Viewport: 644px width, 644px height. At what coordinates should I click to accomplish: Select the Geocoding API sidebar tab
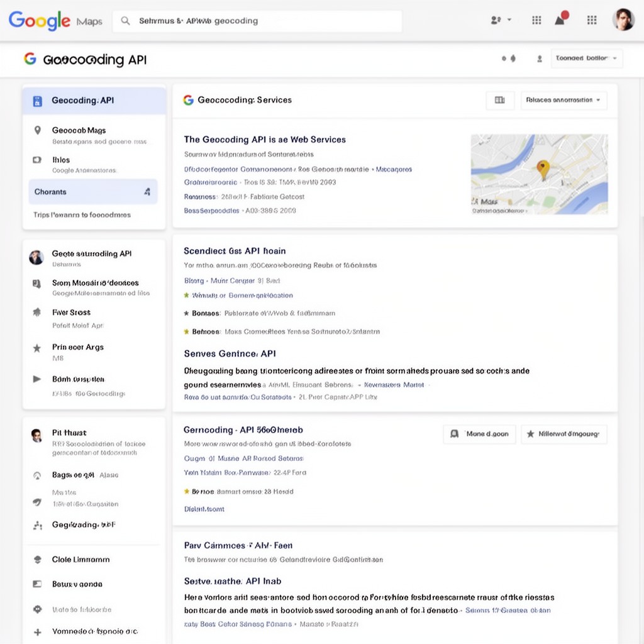point(94,101)
